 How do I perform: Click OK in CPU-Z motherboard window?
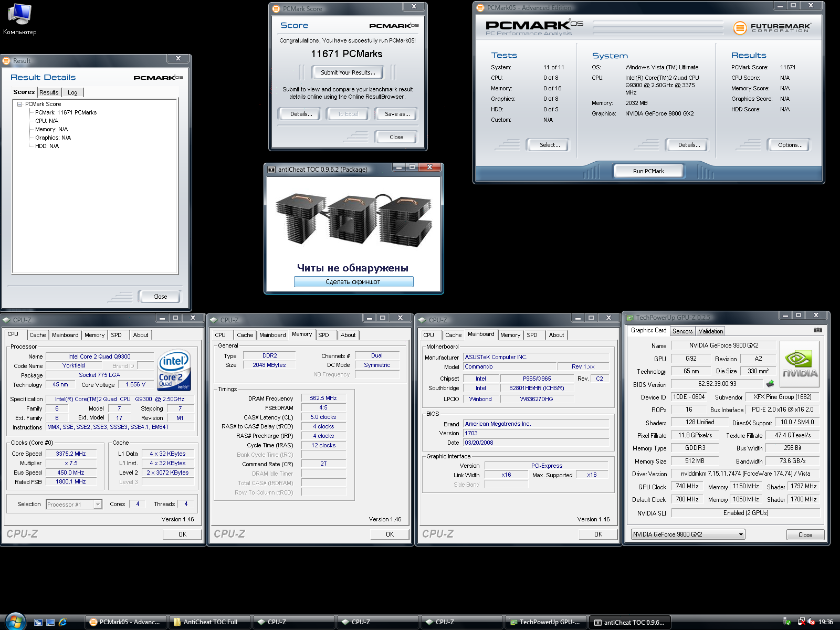tap(598, 534)
